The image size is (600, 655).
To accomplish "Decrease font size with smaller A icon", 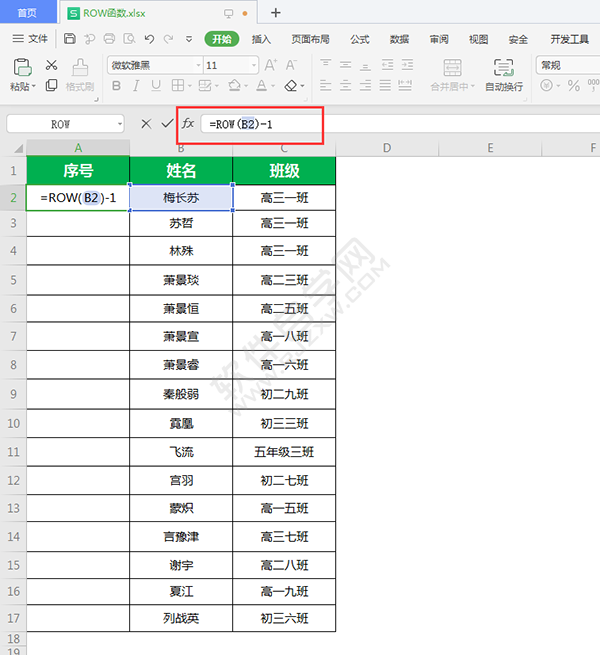I will pyautogui.click(x=291, y=65).
